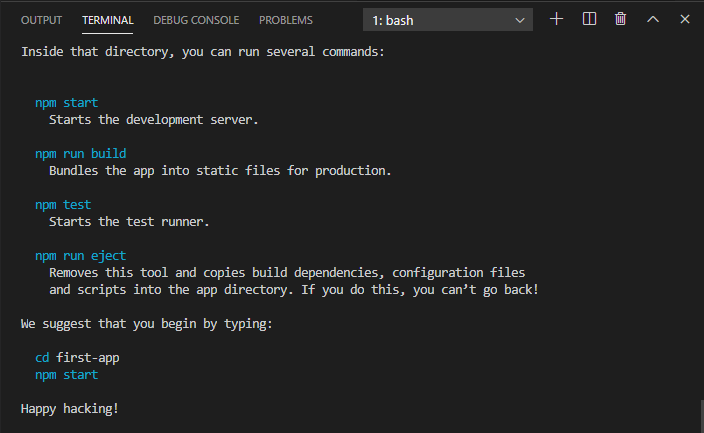Open the DEBUG CONSOLE tab
The image size is (704, 433).
pyautogui.click(x=196, y=20)
